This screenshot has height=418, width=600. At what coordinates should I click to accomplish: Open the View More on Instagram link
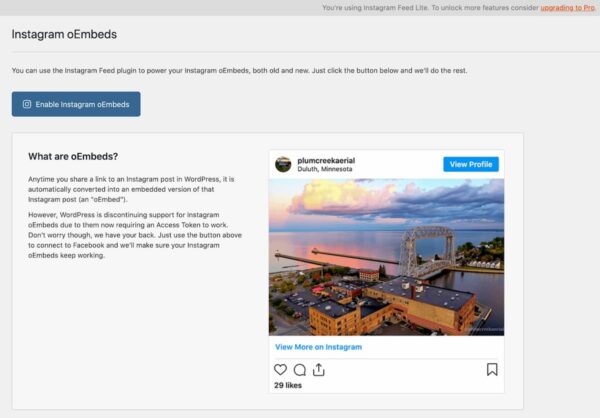(x=318, y=347)
